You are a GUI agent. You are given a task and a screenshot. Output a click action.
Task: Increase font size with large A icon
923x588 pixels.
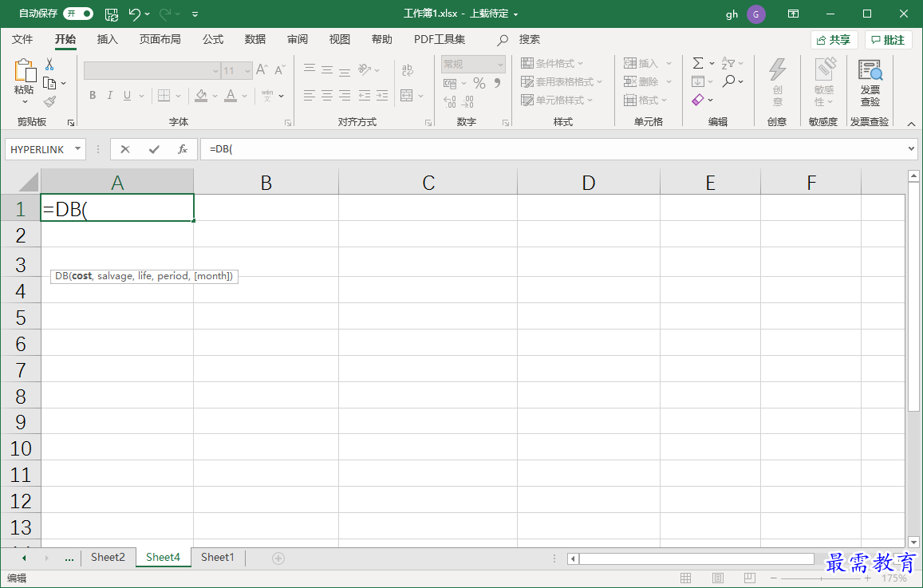[262, 70]
